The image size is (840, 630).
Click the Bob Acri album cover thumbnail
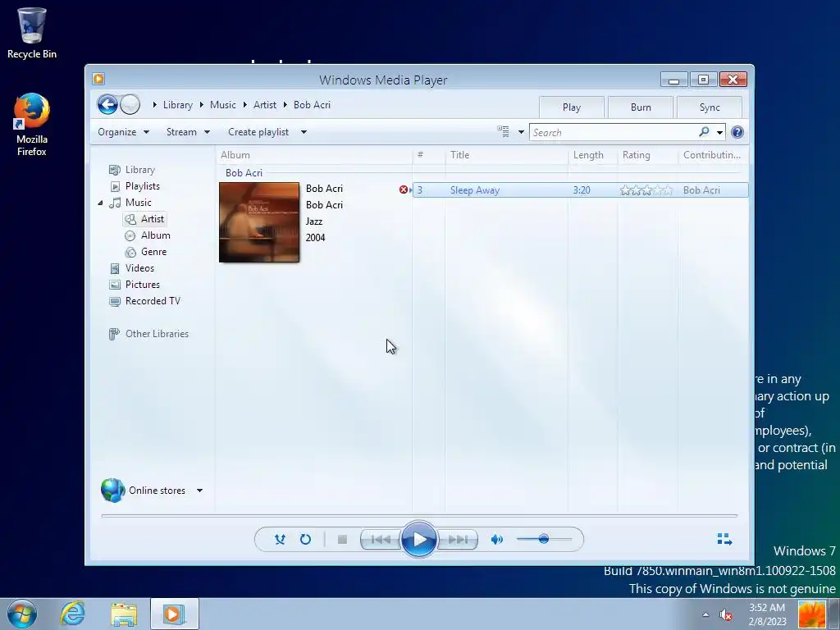pos(259,222)
